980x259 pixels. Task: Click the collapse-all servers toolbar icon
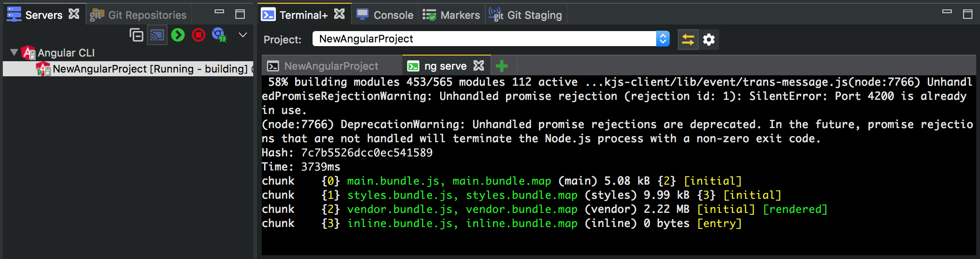pyautogui.click(x=137, y=35)
